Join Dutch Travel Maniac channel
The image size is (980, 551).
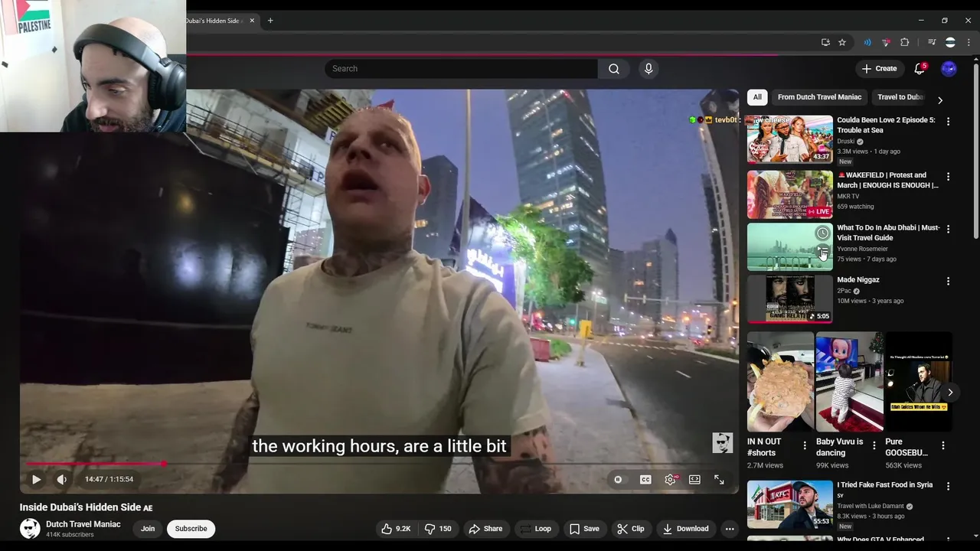click(x=148, y=529)
